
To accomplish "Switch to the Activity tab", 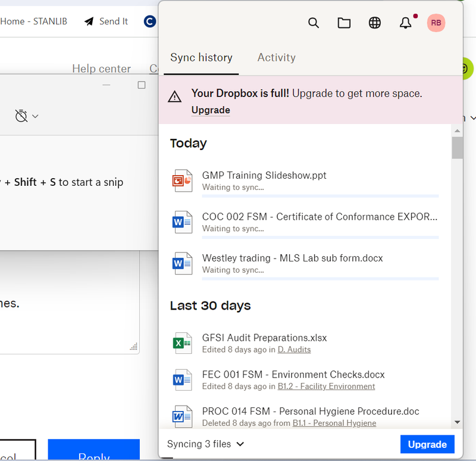I will coord(276,58).
